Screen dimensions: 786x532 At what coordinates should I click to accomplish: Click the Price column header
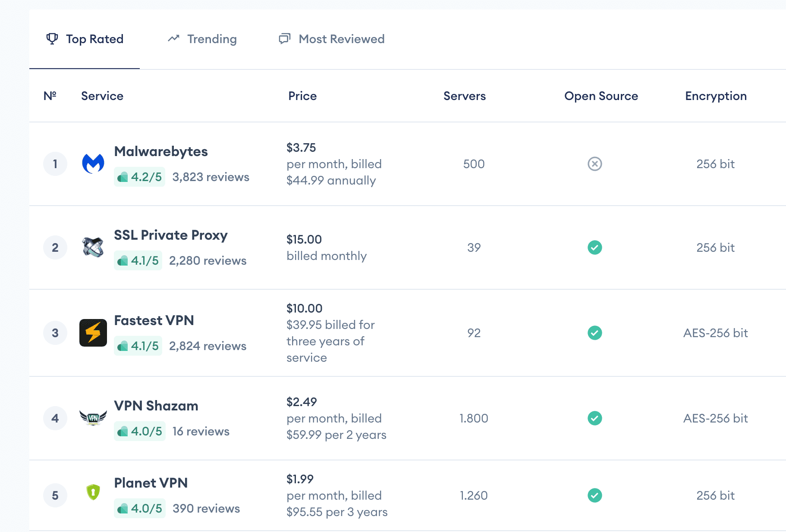click(x=302, y=96)
